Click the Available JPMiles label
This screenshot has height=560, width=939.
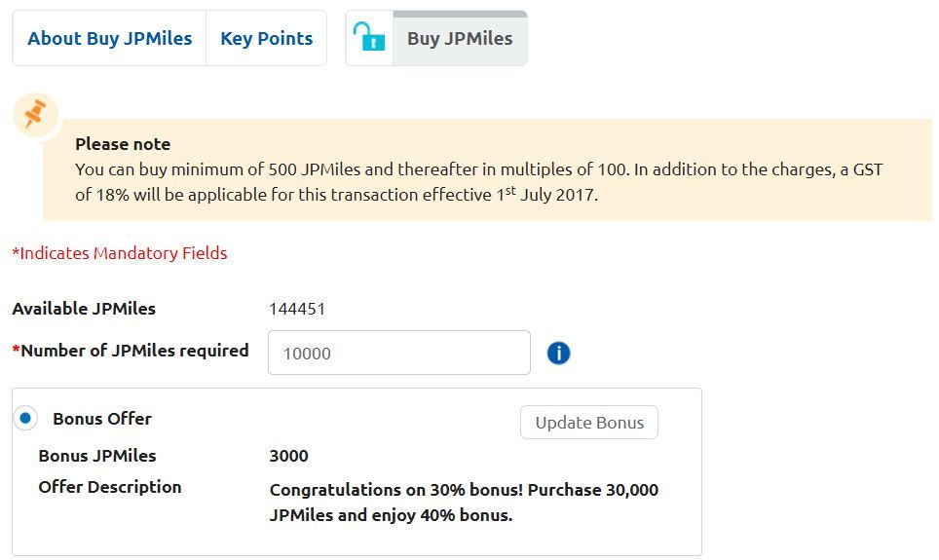click(84, 309)
